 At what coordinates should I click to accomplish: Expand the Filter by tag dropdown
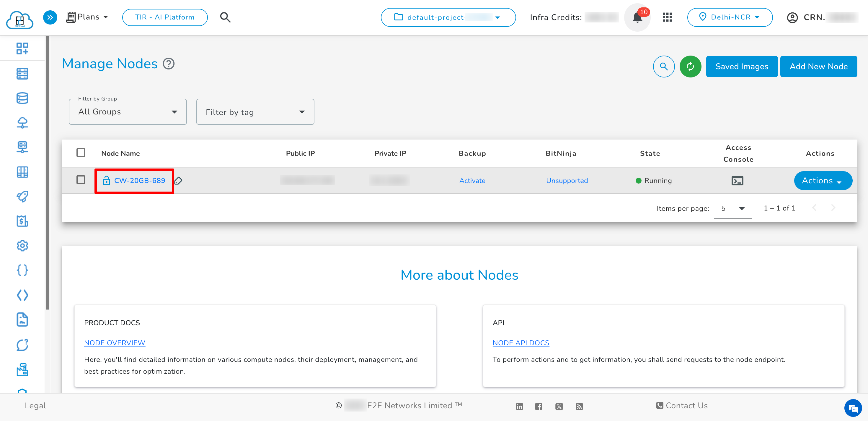point(255,112)
